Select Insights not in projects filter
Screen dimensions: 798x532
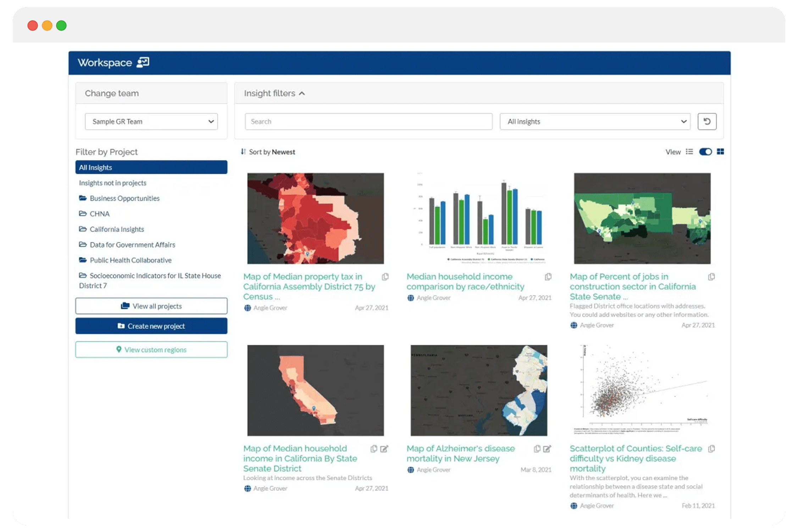(x=112, y=183)
